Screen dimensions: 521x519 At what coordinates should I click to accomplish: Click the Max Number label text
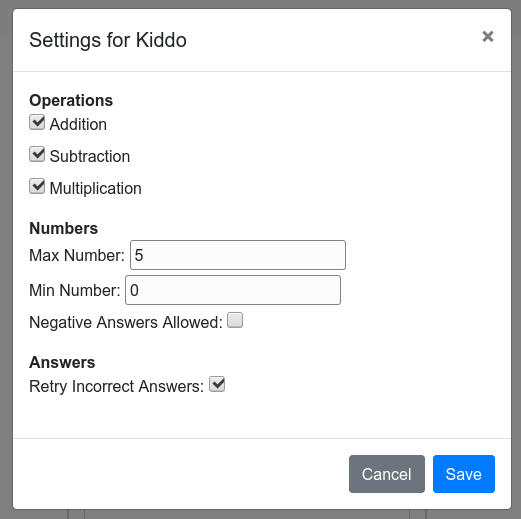(x=77, y=255)
